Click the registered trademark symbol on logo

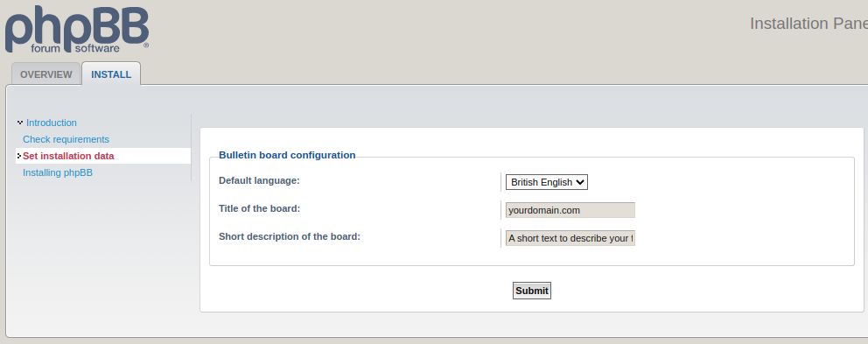coord(146,46)
